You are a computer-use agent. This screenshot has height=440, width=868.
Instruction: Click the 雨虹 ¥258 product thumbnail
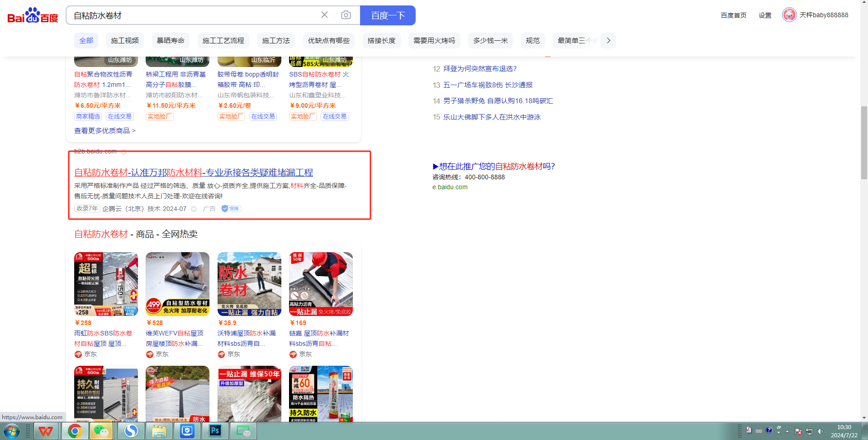106,284
